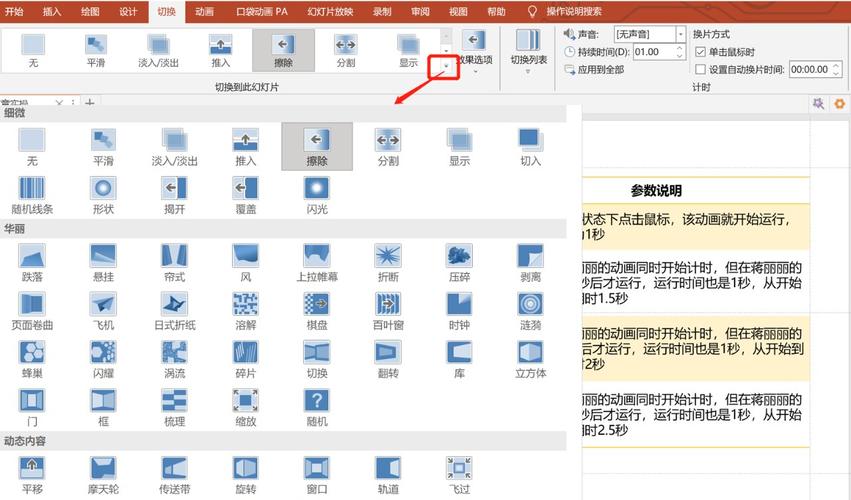The height and width of the screenshot is (500, 851).
Task: Pick the 揭开 transition
Action: pos(174,195)
